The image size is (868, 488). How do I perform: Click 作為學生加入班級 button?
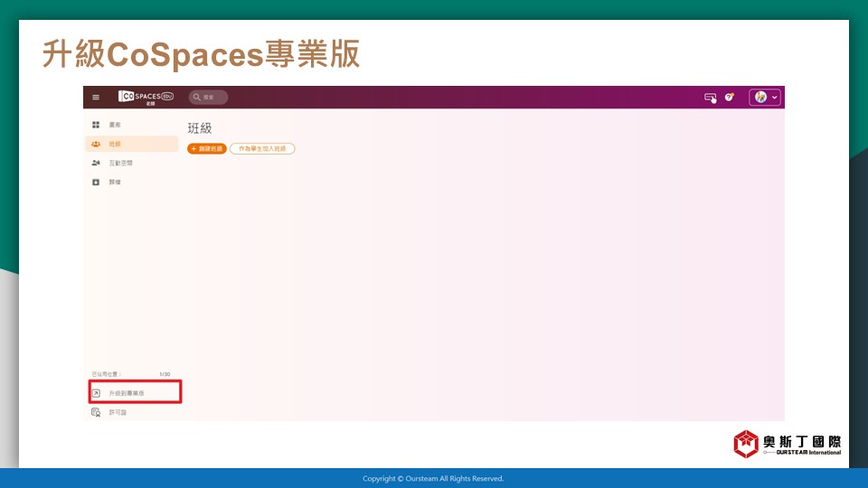click(262, 149)
